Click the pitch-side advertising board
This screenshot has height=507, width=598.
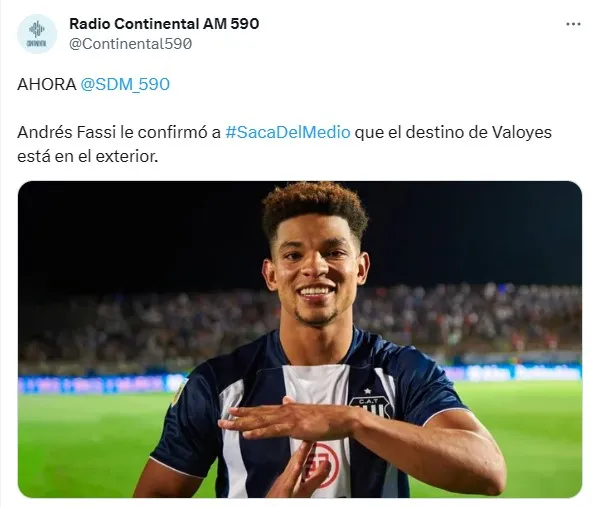click(x=97, y=383)
